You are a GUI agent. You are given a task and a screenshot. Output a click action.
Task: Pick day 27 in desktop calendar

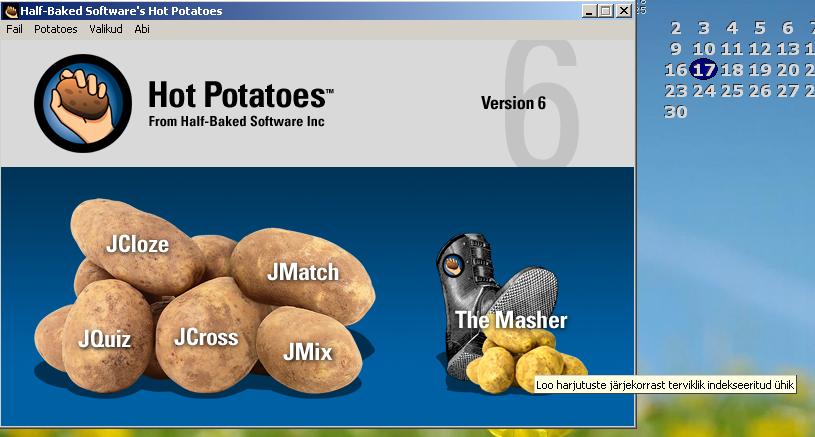pyautogui.click(x=788, y=91)
